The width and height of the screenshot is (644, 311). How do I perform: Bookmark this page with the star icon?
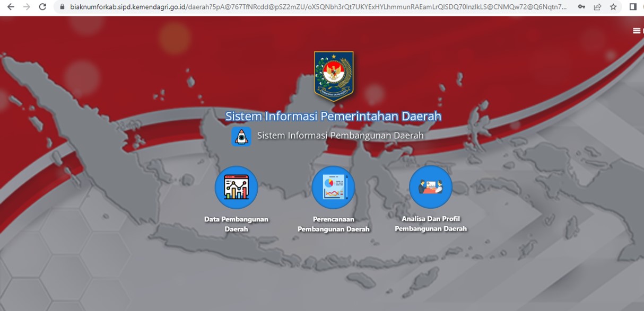tap(613, 7)
